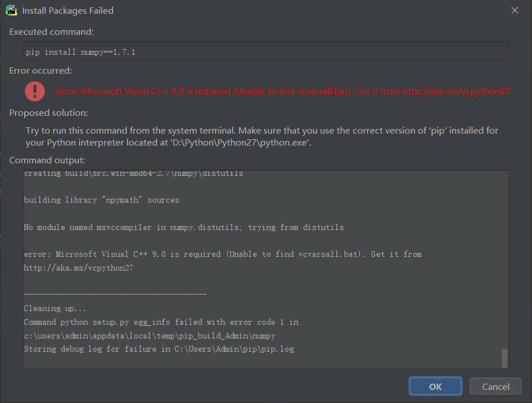Viewport: 532px width, 403px height.
Task: Click the 'egg_info failed with error code 1' line
Action: (161, 322)
